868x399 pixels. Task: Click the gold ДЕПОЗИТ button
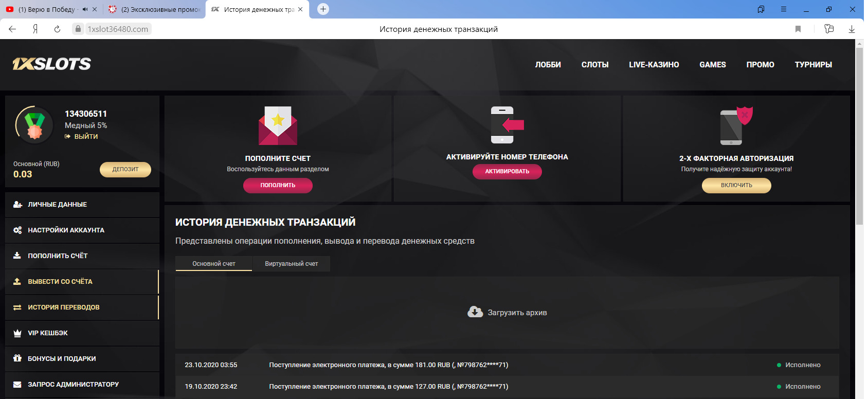125,169
